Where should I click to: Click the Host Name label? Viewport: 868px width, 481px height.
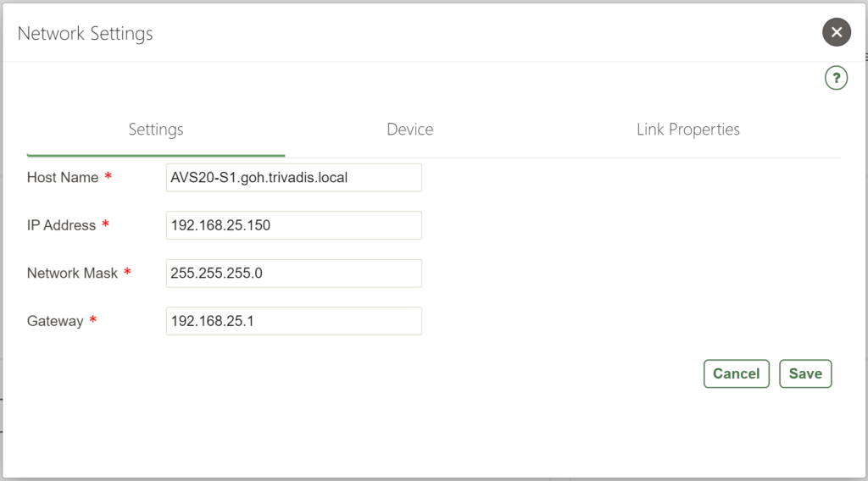point(63,178)
